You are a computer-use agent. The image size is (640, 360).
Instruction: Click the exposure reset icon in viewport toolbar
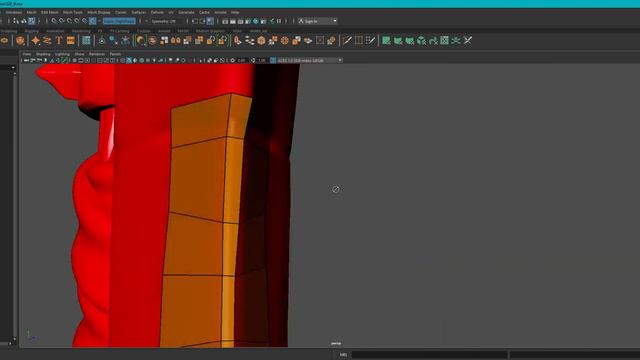[x=233, y=60]
